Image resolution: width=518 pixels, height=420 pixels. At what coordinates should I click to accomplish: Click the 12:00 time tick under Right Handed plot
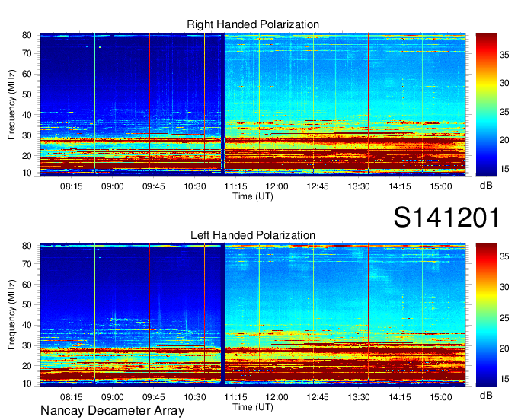(277, 186)
